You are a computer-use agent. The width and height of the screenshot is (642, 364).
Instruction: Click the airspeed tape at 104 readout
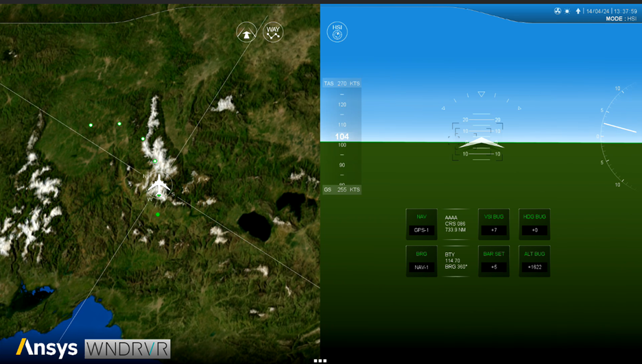point(342,136)
